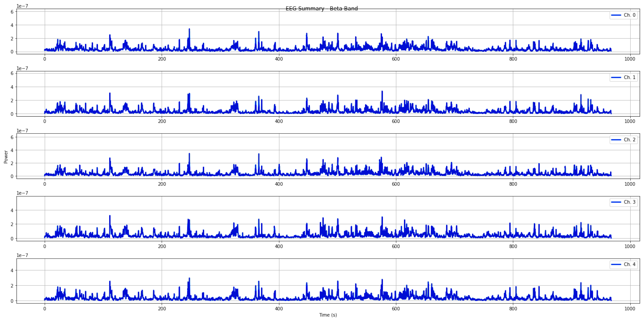
Task: Click the 800 tick under the Ch. 3 plot
Action: point(513,247)
